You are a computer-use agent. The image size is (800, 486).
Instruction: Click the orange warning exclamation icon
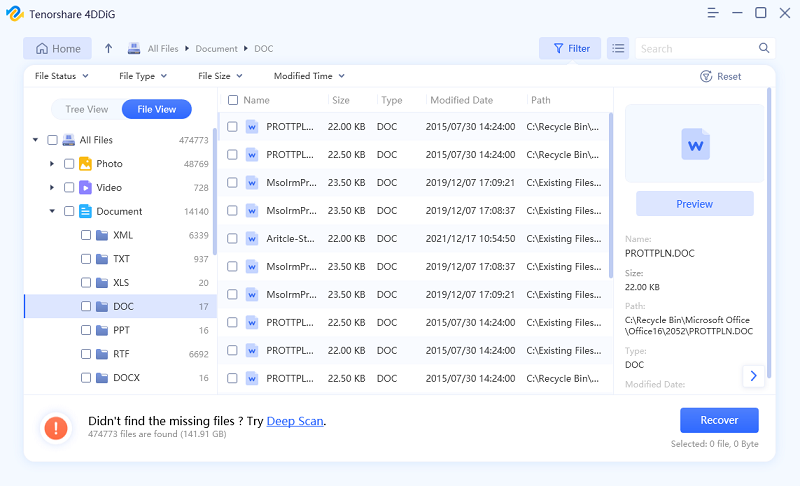pos(56,428)
